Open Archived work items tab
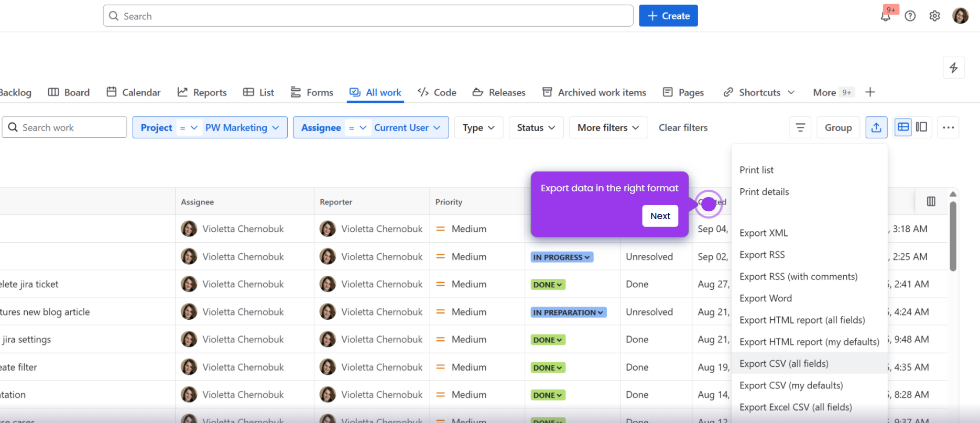This screenshot has height=423, width=980. click(594, 92)
